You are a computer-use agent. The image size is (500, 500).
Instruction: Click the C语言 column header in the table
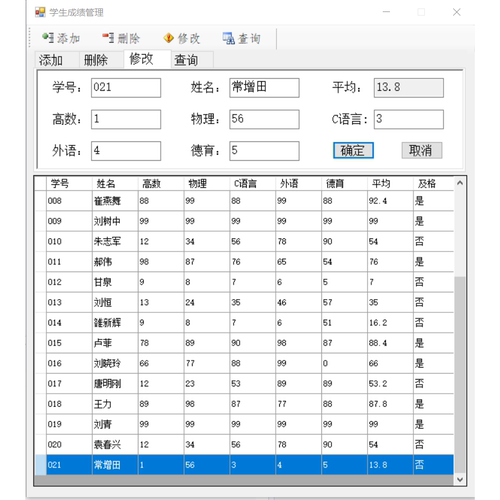252,183
